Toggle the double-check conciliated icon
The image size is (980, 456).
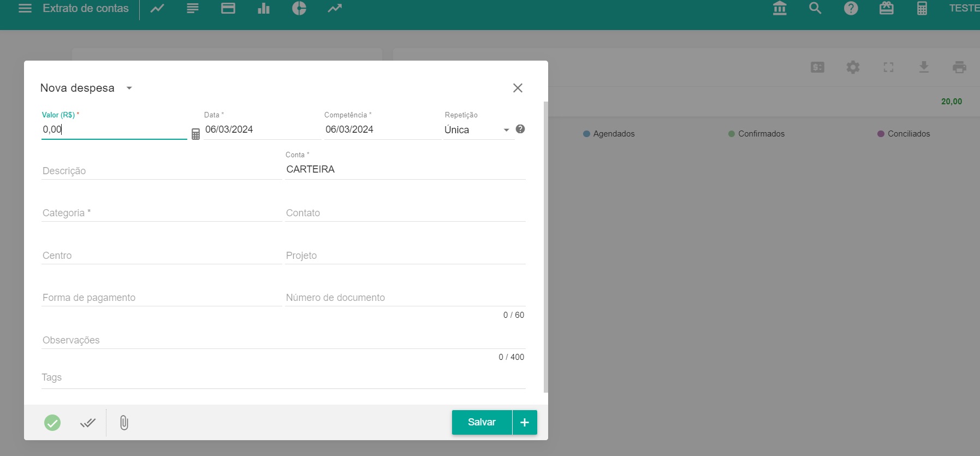coord(88,422)
